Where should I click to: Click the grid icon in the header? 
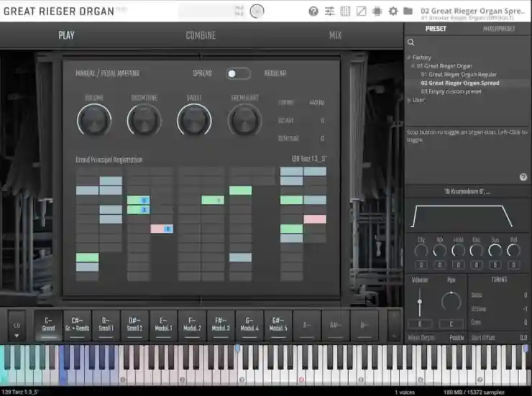pyautogui.click(x=345, y=11)
